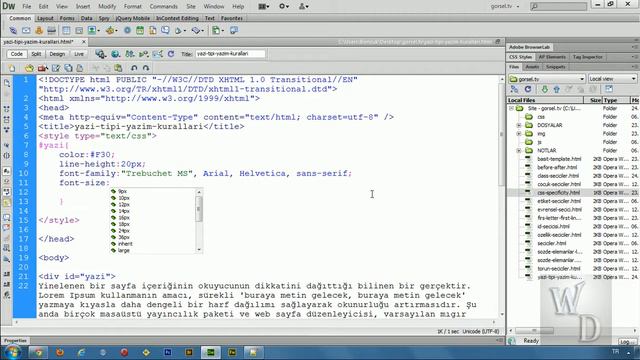Open Internet Explorer from the taskbar

point(81,352)
